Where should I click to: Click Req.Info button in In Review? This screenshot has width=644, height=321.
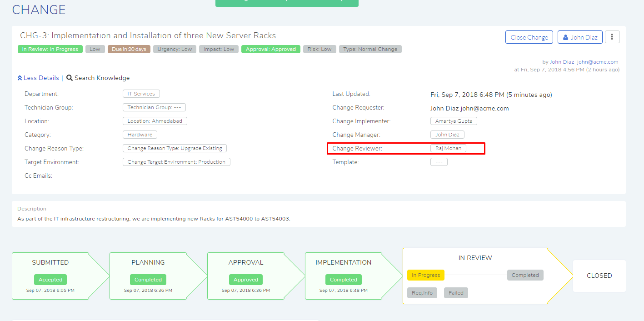(422, 293)
